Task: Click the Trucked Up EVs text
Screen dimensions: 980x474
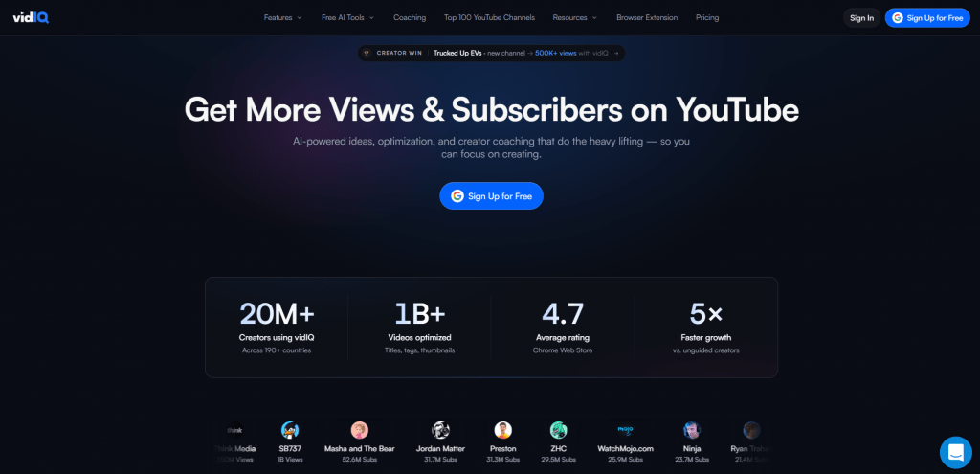Action: [457, 54]
